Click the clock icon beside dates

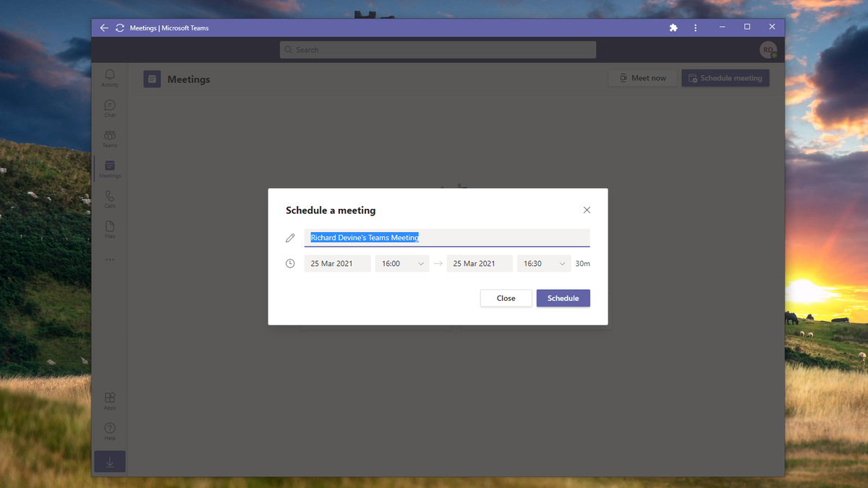pyautogui.click(x=290, y=264)
